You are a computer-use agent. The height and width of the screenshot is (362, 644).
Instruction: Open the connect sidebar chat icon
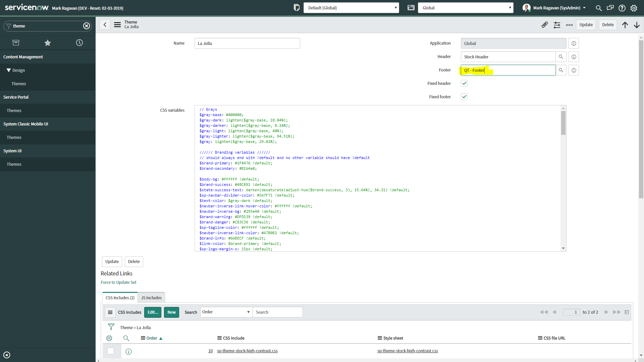610,8
